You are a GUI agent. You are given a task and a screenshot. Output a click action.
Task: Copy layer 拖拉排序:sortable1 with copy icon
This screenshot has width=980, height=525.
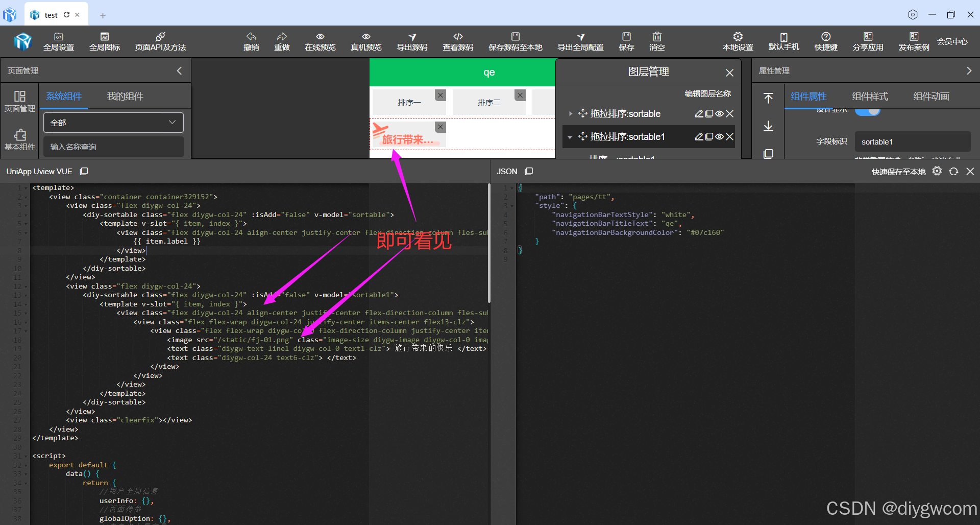[709, 136]
